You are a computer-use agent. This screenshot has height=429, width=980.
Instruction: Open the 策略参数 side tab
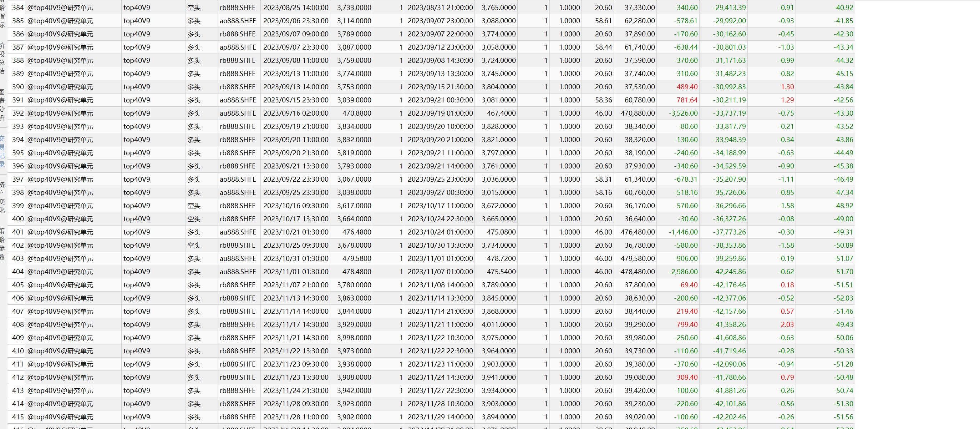tap(2, 244)
